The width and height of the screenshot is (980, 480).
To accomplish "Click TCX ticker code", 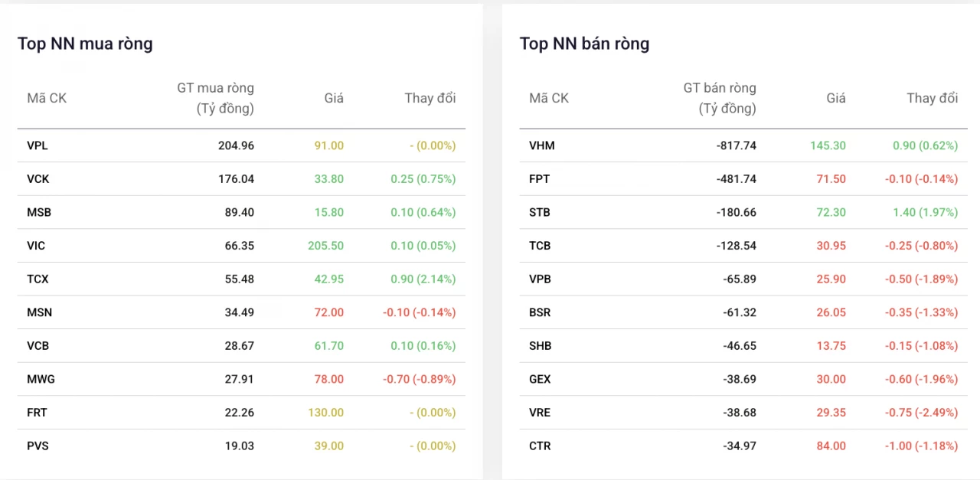I will (38, 279).
